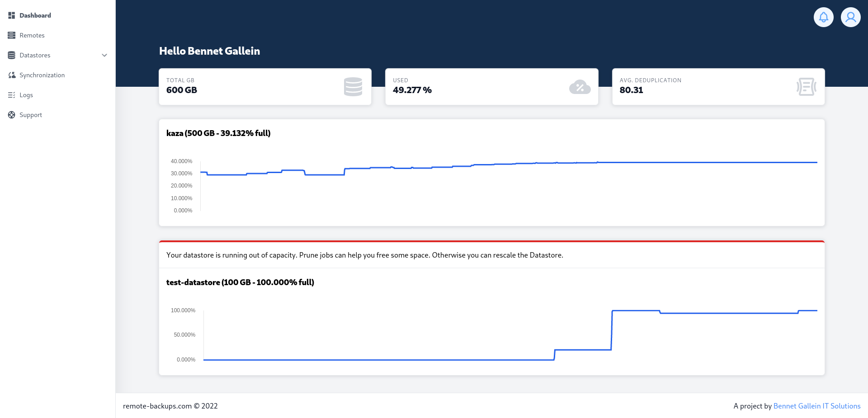
Task: Click the kaza datastore title
Action: pyautogui.click(x=218, y=133)
